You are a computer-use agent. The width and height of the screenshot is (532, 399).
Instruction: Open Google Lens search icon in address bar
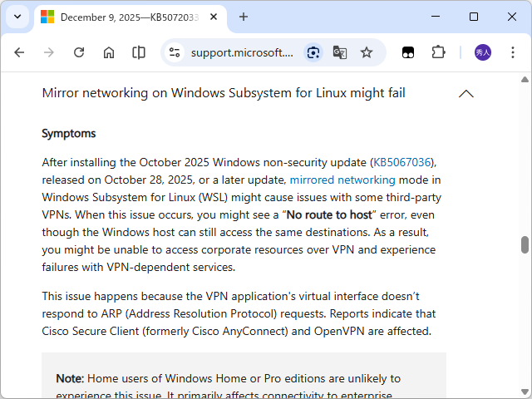pos(313,52)
